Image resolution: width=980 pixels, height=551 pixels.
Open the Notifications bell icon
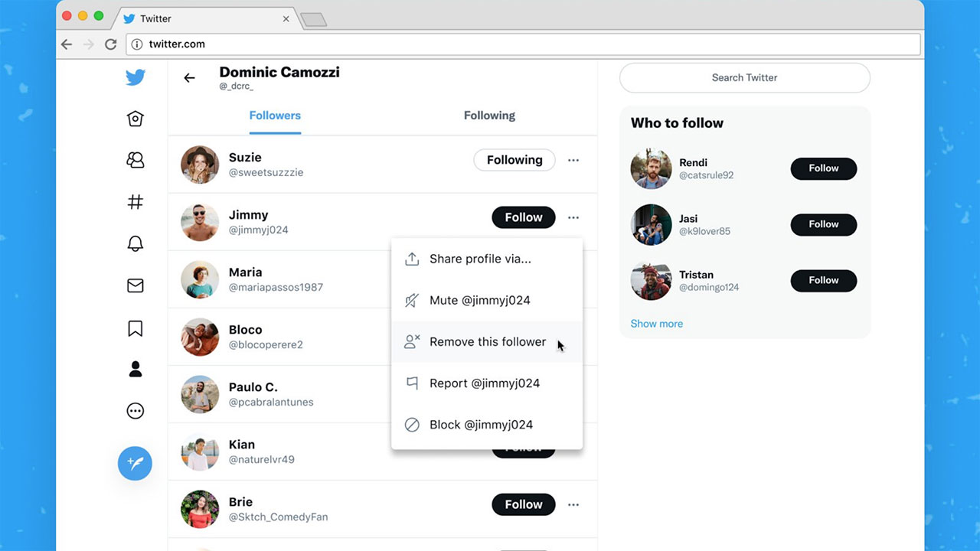point(136,243)
